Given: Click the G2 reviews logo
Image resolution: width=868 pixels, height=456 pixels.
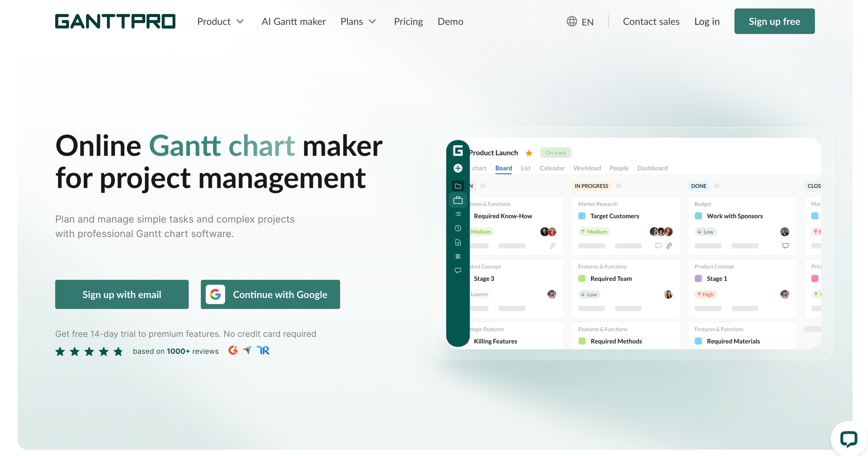Looking at the screenshot, I should [233, 350].
